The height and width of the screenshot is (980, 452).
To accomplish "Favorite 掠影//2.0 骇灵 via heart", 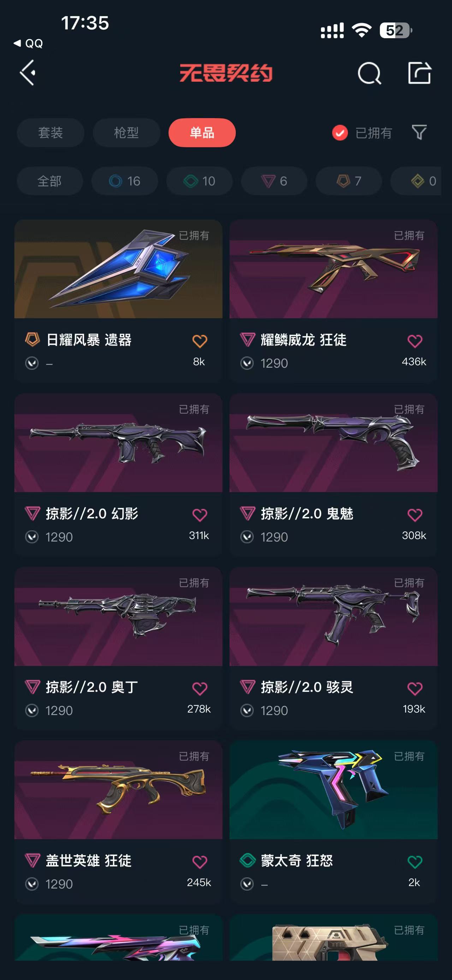I will [x=415, y=688].
